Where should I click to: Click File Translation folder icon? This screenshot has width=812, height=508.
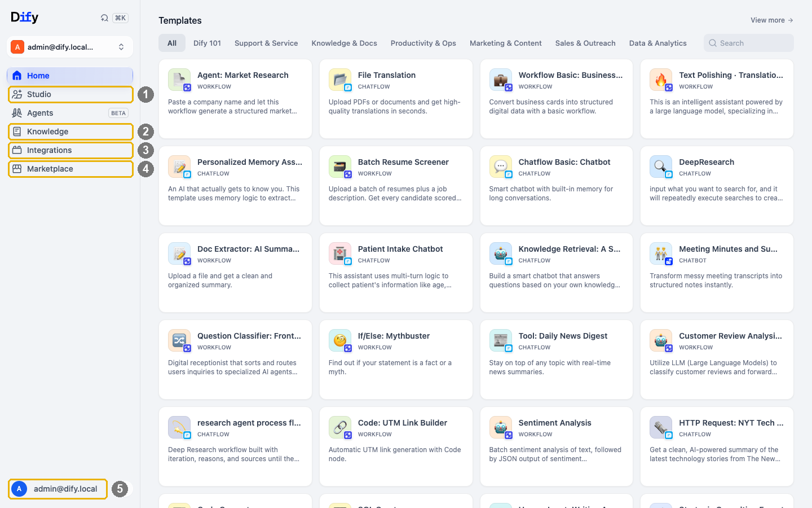pyautogui.click(x=340, y=80)
